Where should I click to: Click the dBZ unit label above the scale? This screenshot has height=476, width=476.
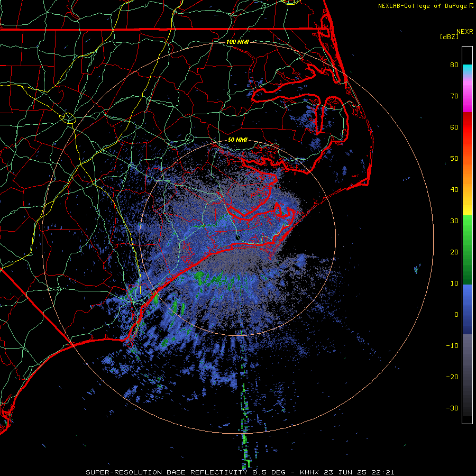[449, 36]
